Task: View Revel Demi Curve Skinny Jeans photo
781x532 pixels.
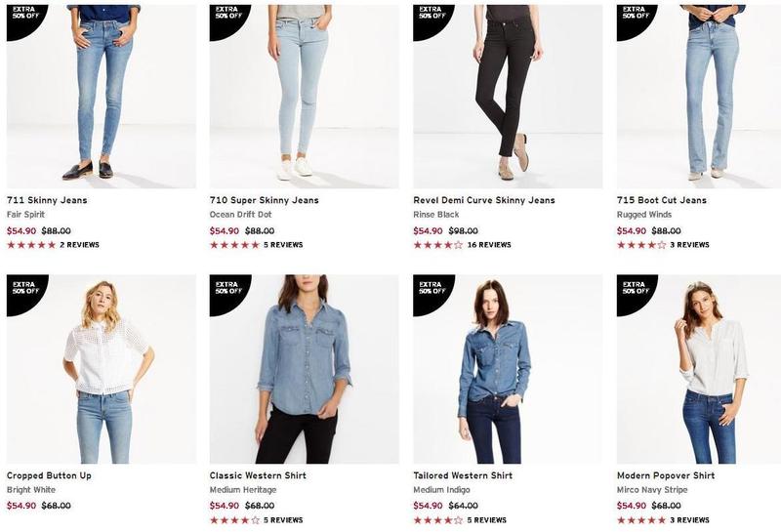Action: 508,96
